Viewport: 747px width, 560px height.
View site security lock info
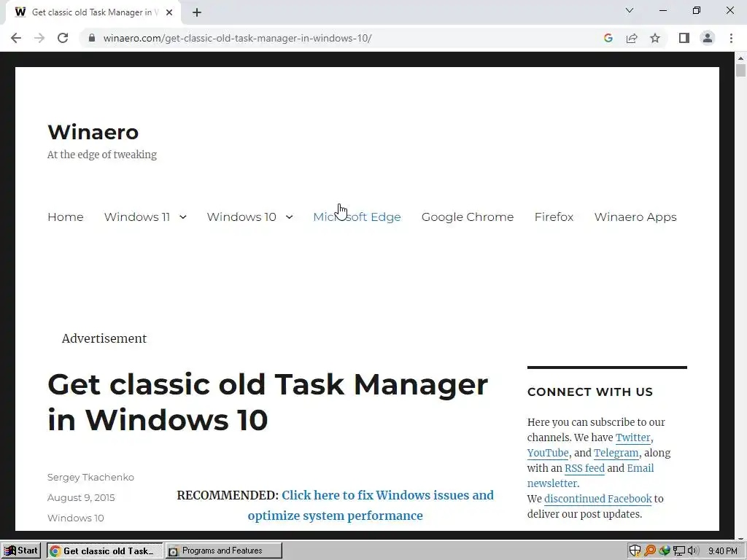coord(92,38)
